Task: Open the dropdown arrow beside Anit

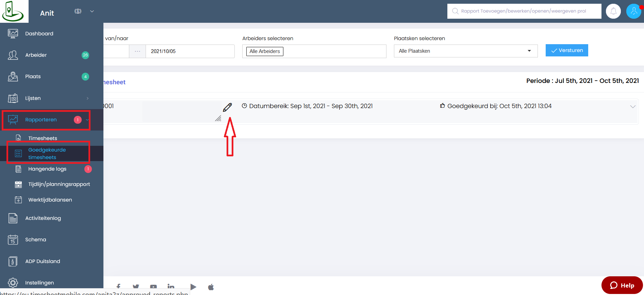Action: (92, 11)
